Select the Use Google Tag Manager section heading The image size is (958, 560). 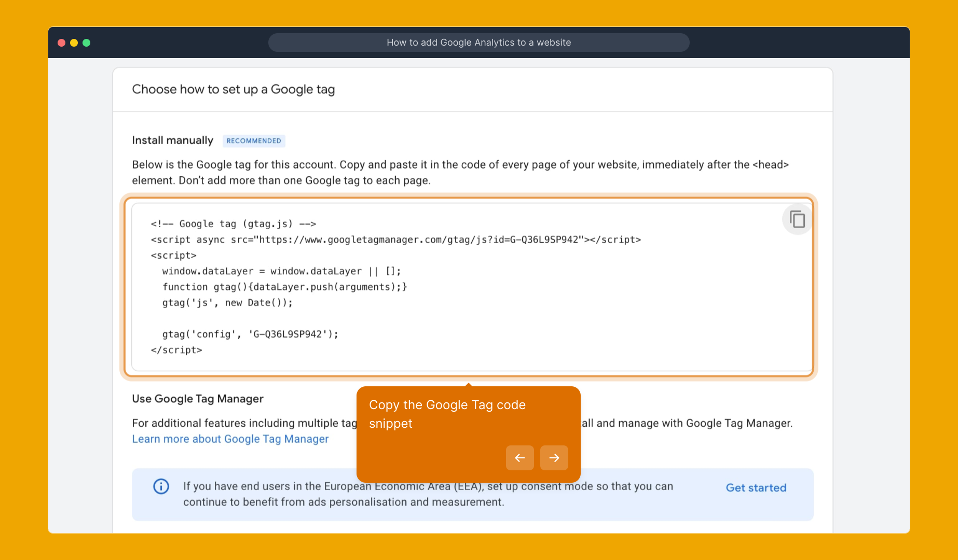click(197, 399)
